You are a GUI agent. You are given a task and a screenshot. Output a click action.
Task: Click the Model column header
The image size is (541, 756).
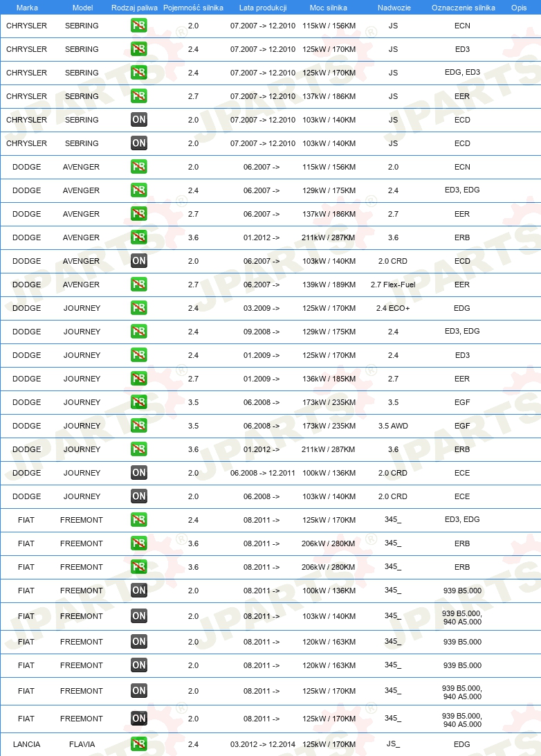(x=82, y=8)
